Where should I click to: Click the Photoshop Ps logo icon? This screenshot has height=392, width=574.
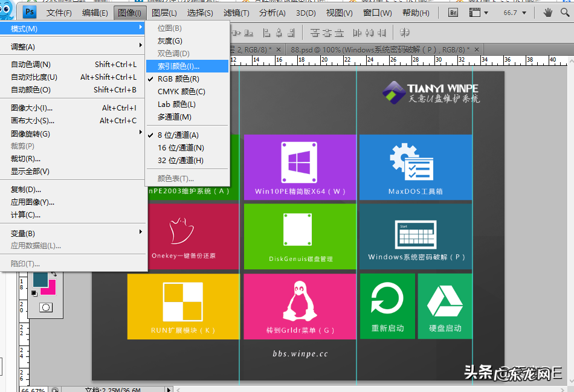coord(29,13)
